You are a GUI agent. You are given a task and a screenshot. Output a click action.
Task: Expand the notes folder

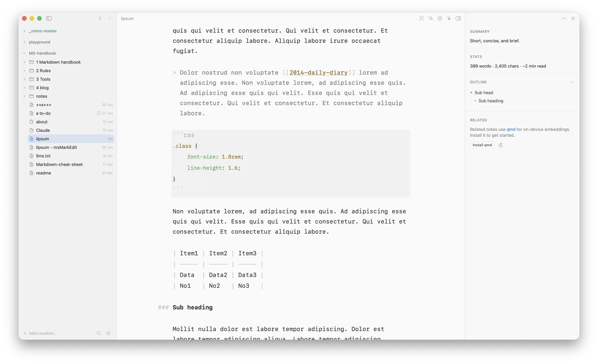[24, 96]
